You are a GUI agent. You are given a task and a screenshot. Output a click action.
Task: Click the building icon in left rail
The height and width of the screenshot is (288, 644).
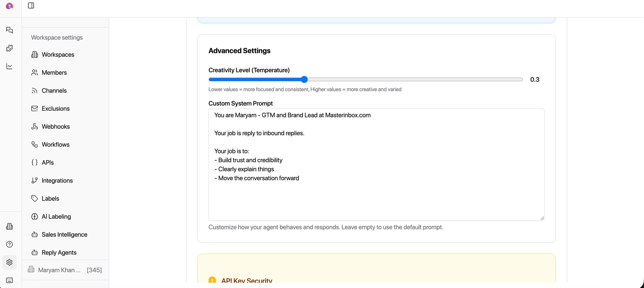(9, 226)
